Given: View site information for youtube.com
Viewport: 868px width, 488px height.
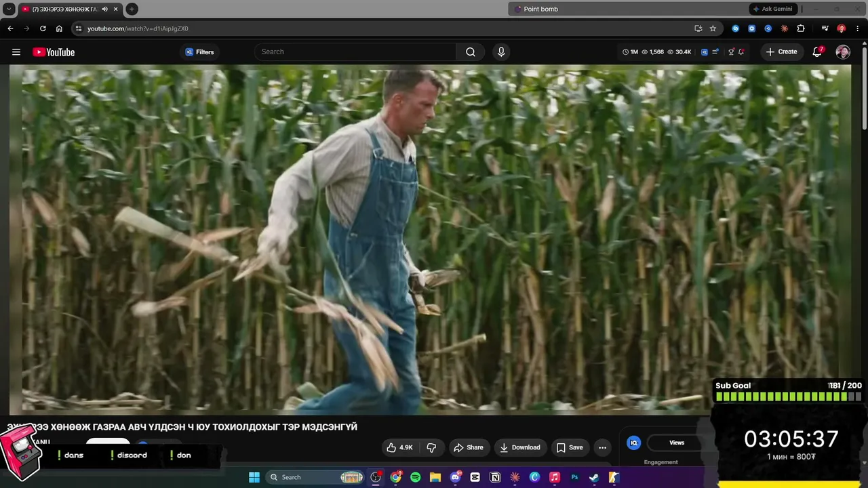Looking at the screenshot, I should coord(78,28).
